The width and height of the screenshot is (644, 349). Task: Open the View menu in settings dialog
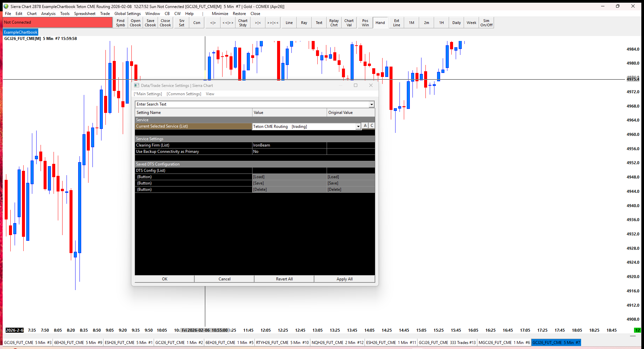(210, 94)
